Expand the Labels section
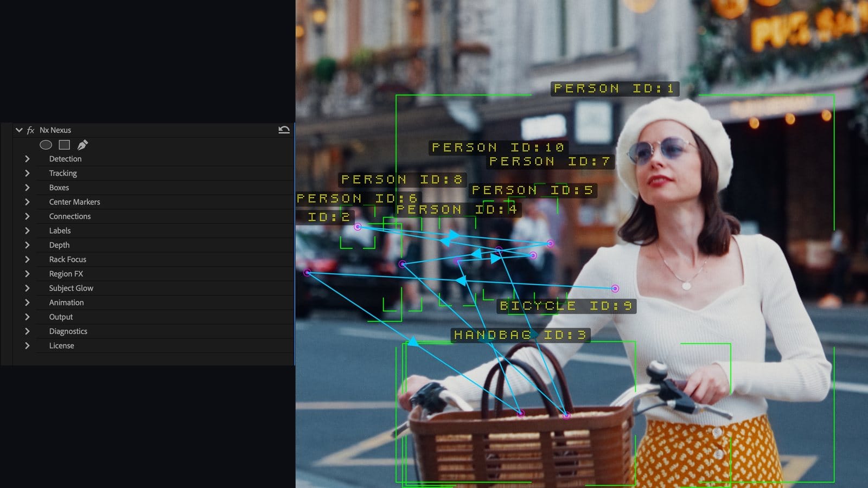The width and height of the screenshot is (868, 488). click(27, 230)
